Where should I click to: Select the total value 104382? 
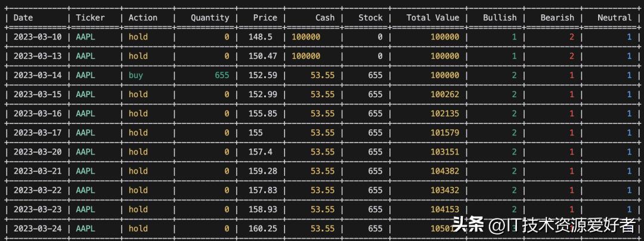click(444, 171)
